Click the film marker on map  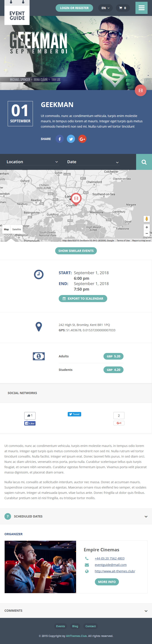coord(76,199)
